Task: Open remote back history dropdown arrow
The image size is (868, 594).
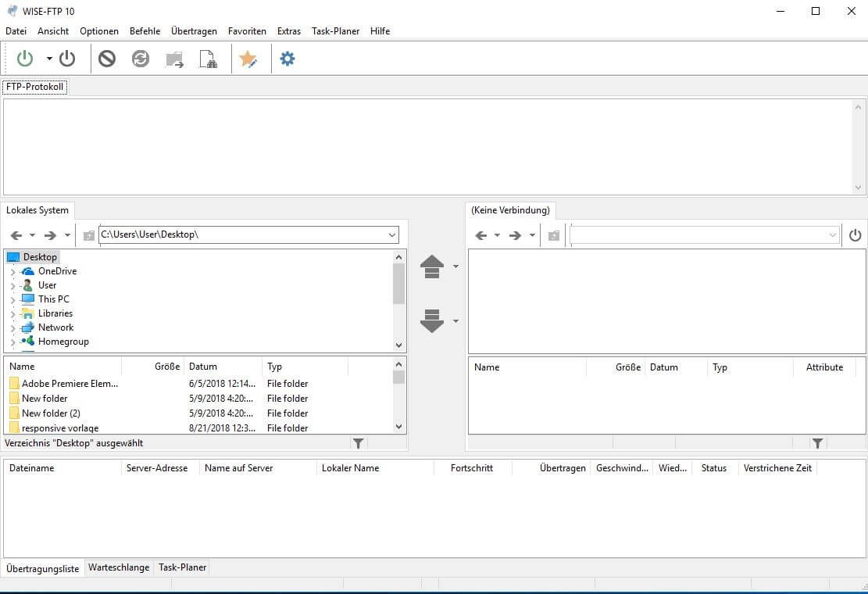Action: pyautogui.click(x=497, y=235)
